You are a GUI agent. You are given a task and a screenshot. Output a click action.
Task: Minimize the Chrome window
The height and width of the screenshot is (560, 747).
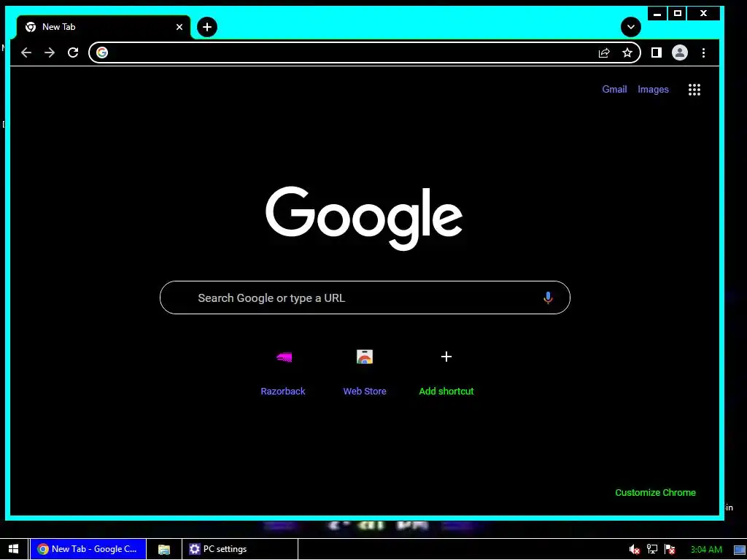[657, 13]
